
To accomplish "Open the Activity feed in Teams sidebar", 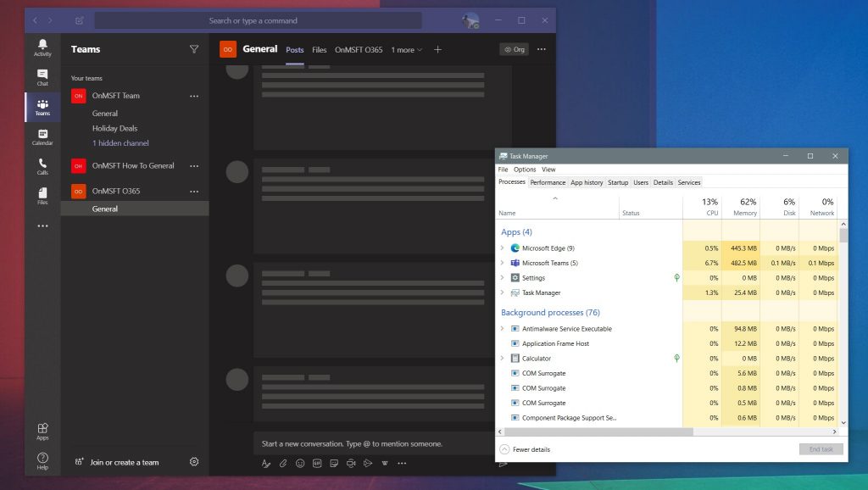I will pos(42,47).
